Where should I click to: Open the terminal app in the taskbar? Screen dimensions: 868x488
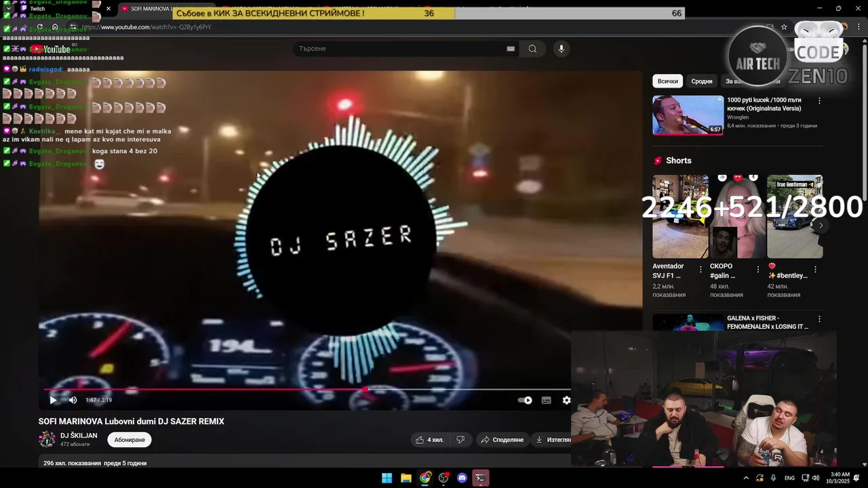point(481,478)
